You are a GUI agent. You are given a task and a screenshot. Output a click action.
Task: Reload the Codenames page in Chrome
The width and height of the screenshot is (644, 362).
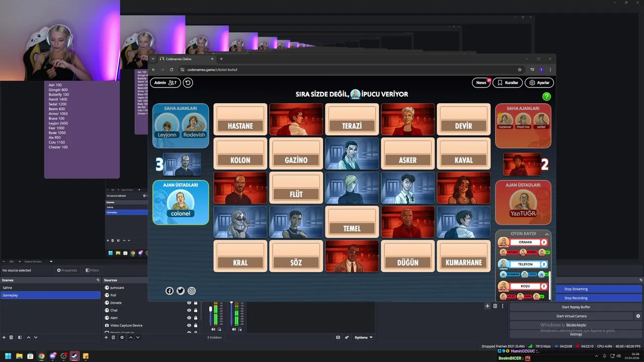coord(172,69)
